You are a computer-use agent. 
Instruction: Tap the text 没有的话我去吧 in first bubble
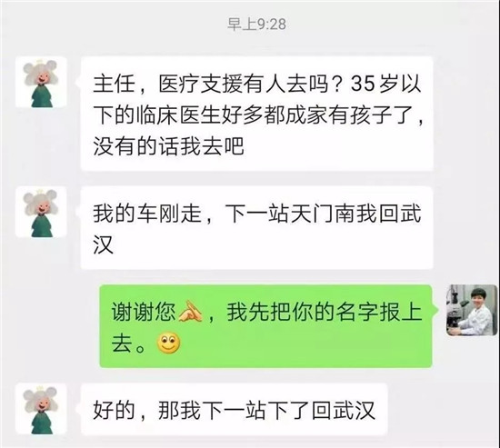(169, 146)
